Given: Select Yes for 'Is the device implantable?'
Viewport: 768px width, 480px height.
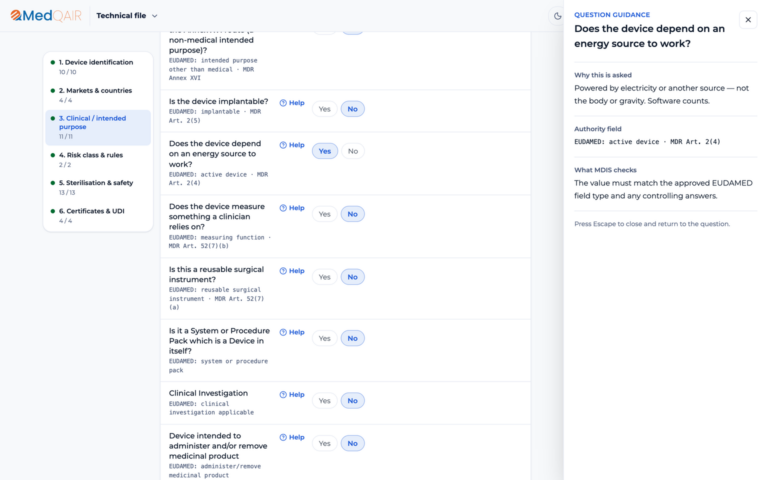Looking at the screenshot, I should pos(324,109).
